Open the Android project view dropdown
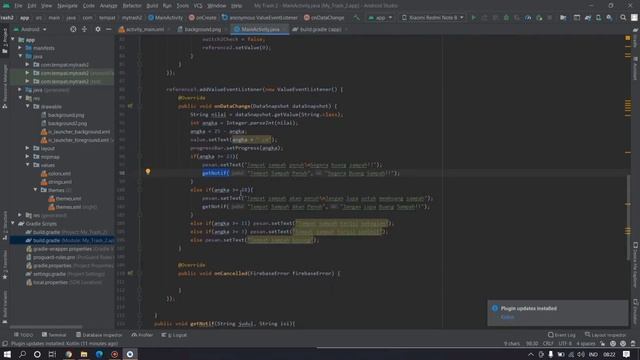Viewport: 640px width, 360px height. coord(31,29)
